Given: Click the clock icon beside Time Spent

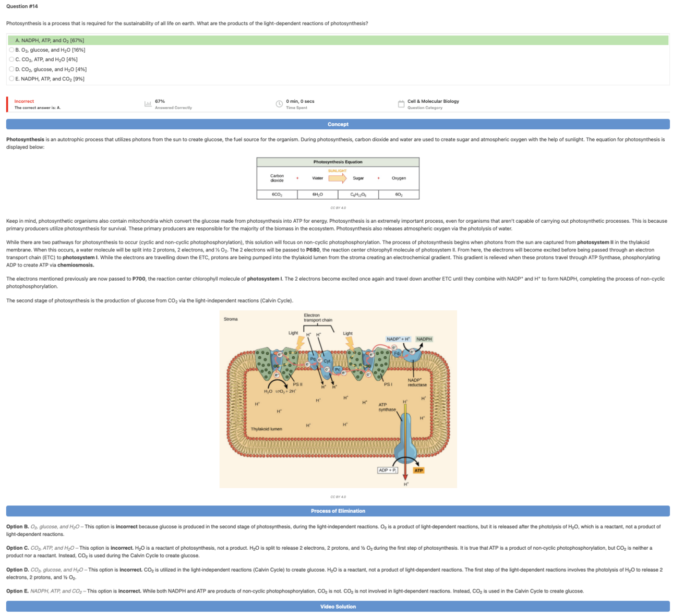Looking at the screenshot, I should point(279,104).
